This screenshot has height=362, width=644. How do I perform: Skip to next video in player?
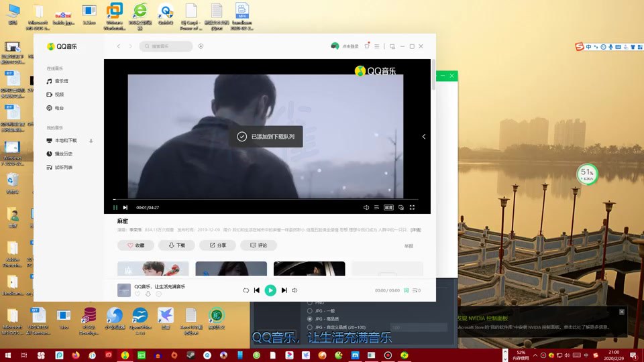coord(125,208)
